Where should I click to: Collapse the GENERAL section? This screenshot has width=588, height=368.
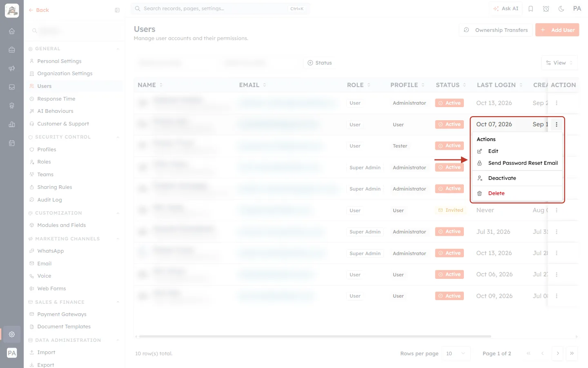[118, 49]
